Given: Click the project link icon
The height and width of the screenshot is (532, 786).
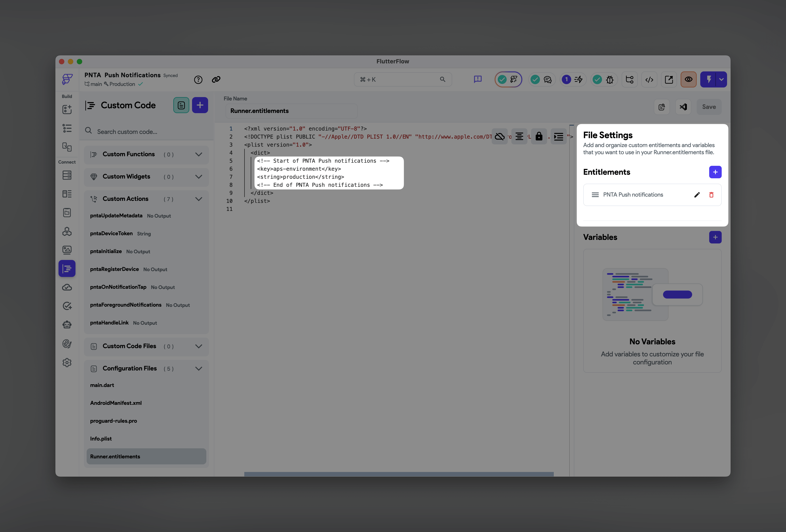Looking at the screenshot, I should click(x=216, y=79).
